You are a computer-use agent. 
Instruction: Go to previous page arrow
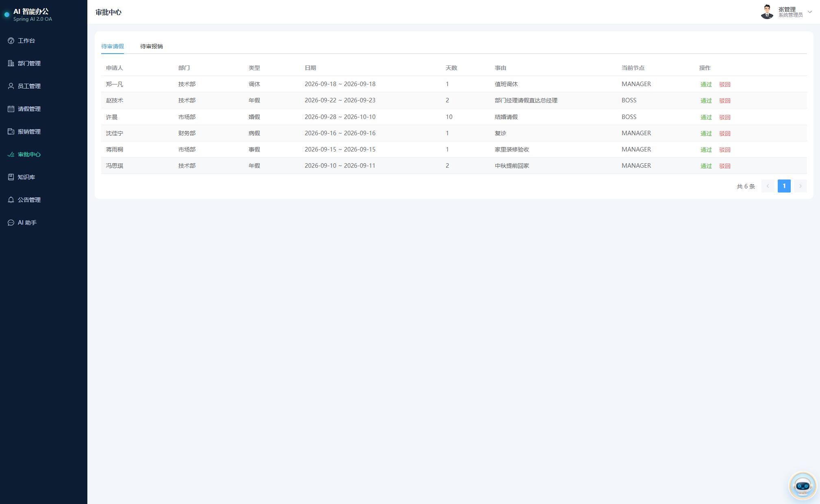[768, 186]
